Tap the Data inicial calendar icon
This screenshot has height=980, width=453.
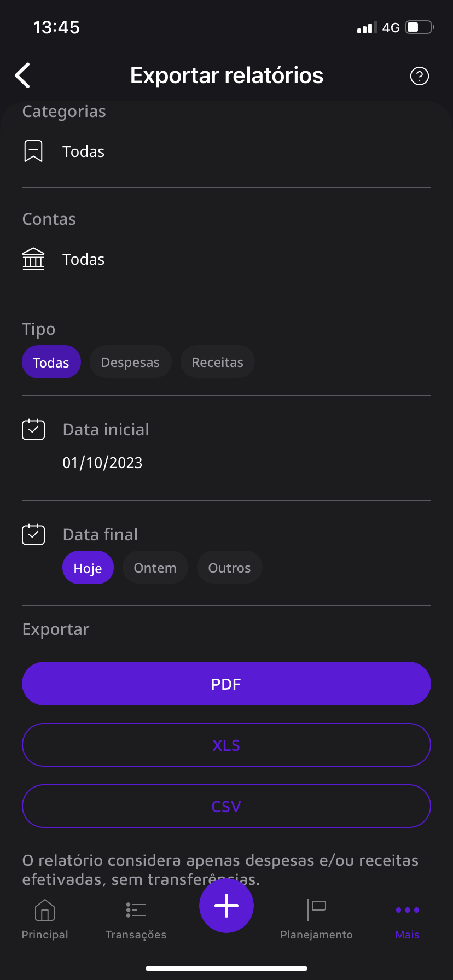point(33,429)
